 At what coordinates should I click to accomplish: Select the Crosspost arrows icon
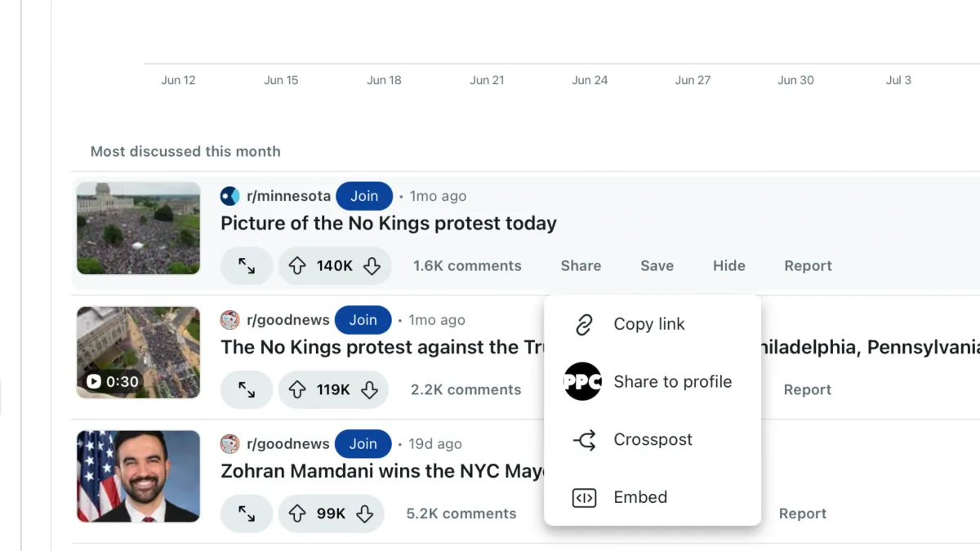pyautogui.click(x=583, y=440)
